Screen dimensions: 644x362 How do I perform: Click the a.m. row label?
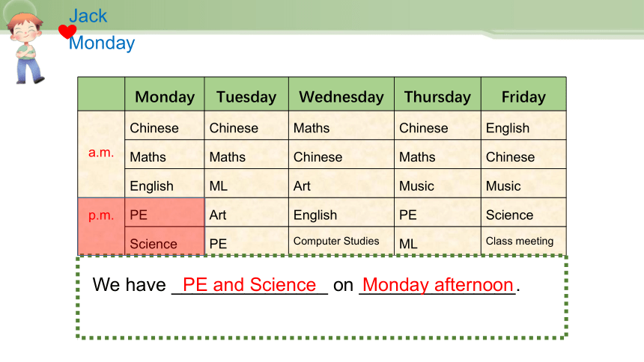[101, 153]
